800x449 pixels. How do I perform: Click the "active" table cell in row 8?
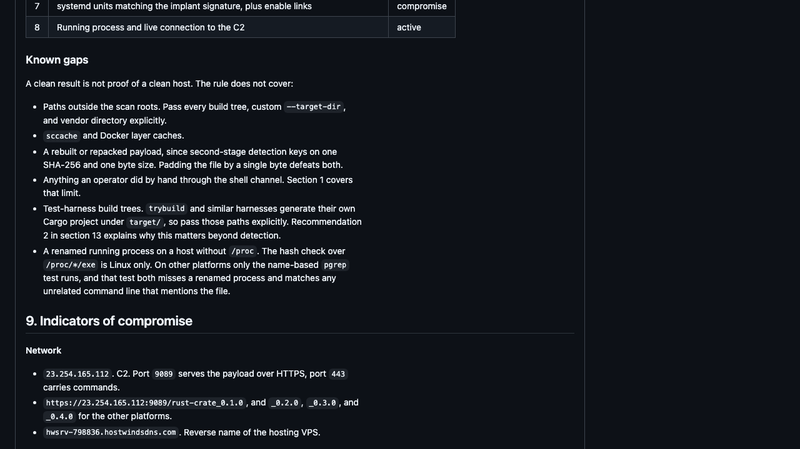(x=422, y=27)
